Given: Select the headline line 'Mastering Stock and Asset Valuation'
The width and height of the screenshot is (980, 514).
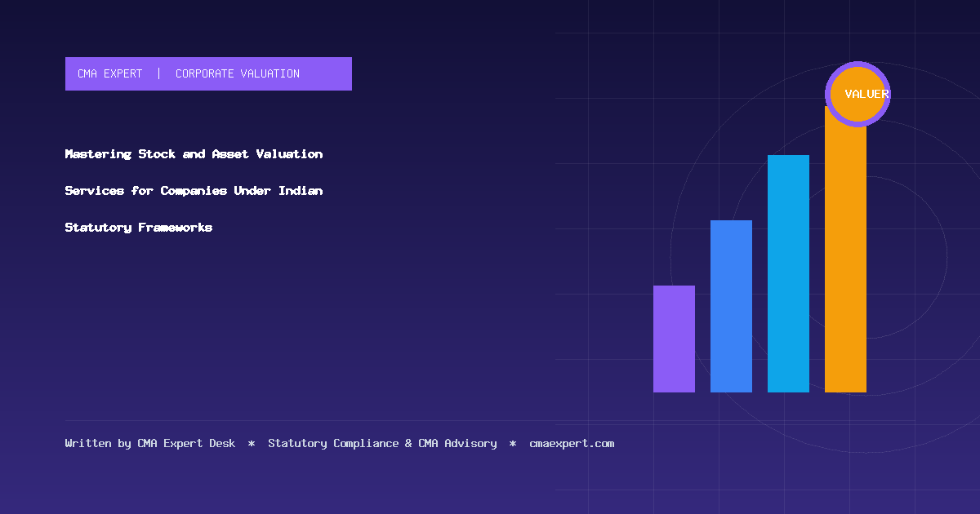Looking at the screenshot, I should [x=194, y=154].
